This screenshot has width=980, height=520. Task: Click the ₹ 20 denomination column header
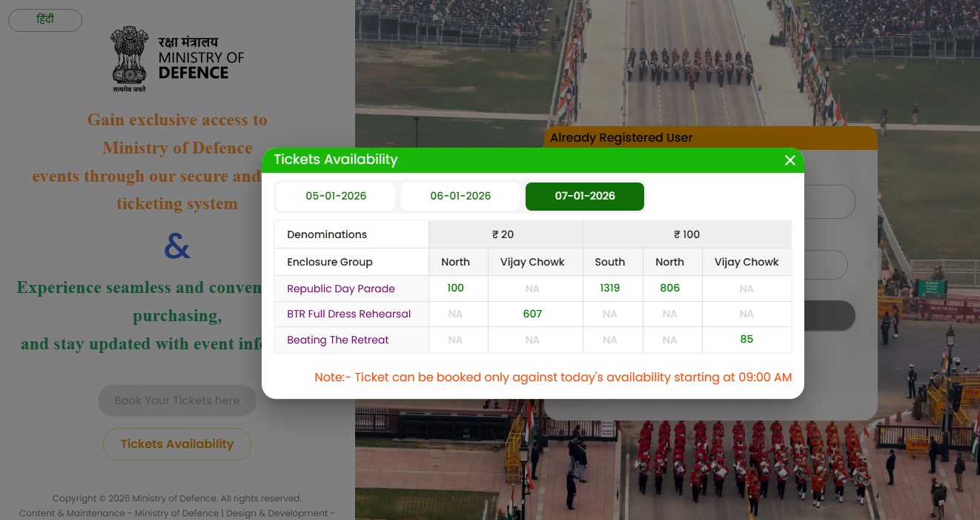click(x=502, y=234)
